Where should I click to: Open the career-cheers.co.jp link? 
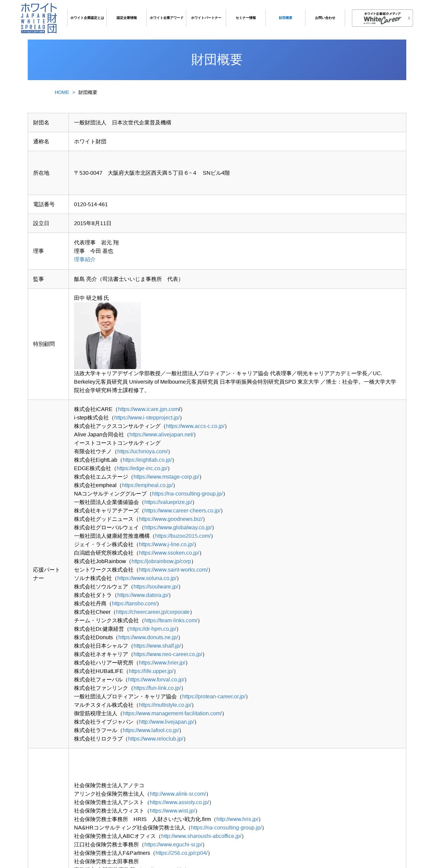click(183, 511)
